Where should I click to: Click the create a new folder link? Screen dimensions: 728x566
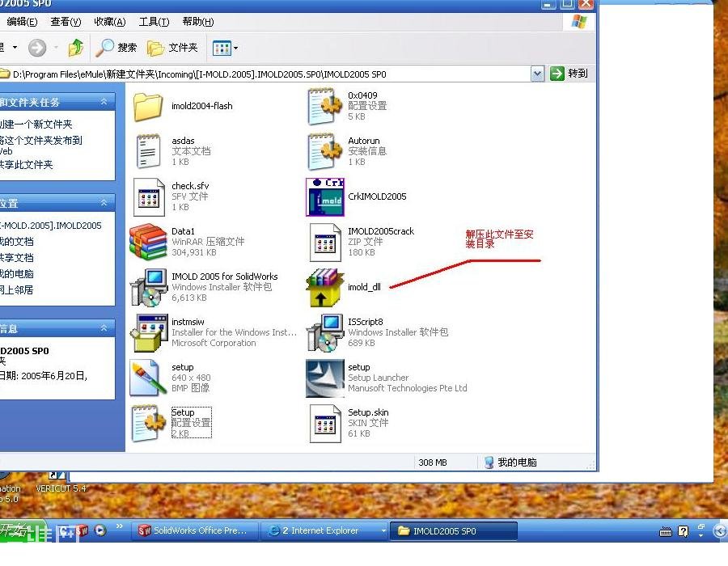36,125
